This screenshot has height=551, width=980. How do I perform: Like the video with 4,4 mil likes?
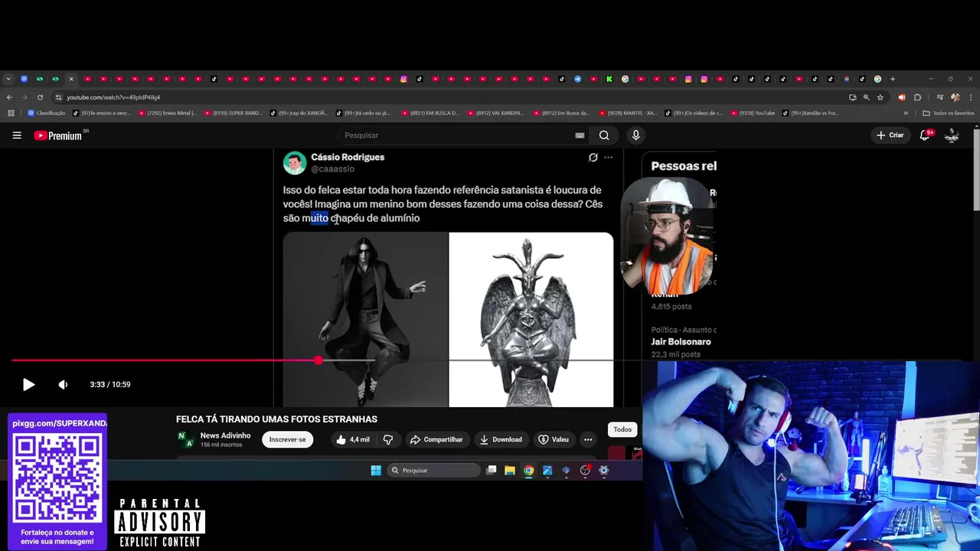point(352,439)
